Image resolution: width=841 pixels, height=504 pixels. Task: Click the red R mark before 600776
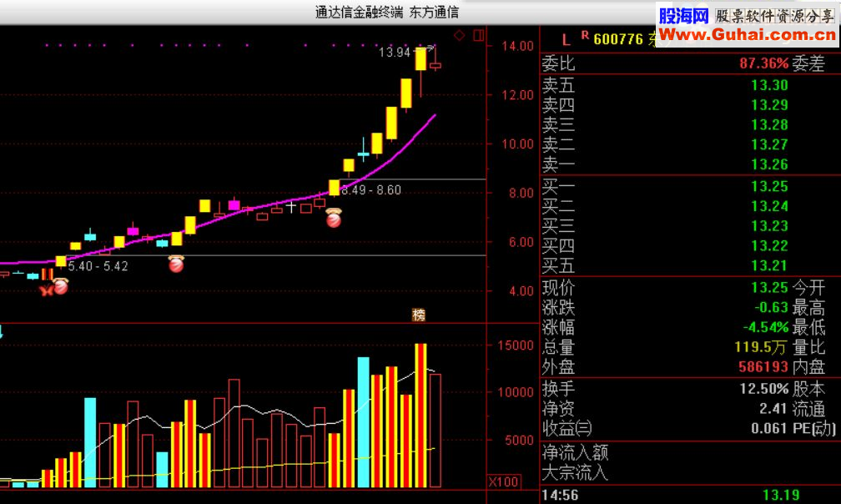(x=585, y=36)
